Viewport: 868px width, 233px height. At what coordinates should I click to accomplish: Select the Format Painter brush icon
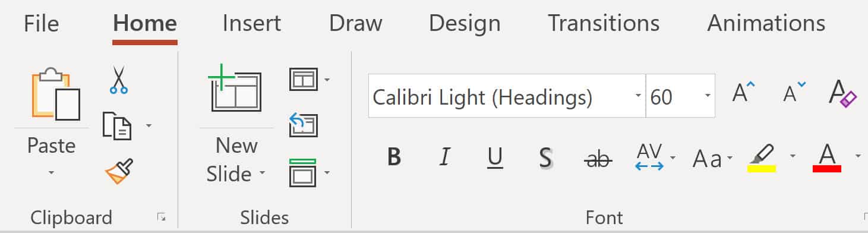click(x=119, y=172)
